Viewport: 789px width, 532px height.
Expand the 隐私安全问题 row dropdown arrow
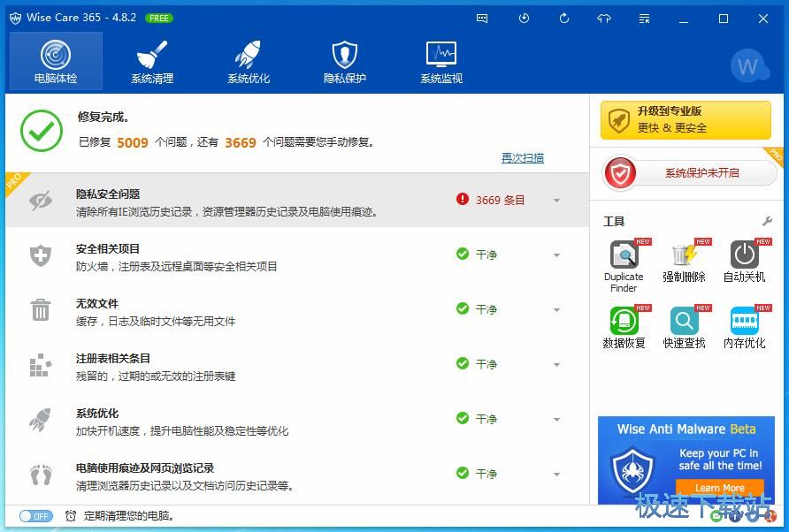(x=556, y=201)
